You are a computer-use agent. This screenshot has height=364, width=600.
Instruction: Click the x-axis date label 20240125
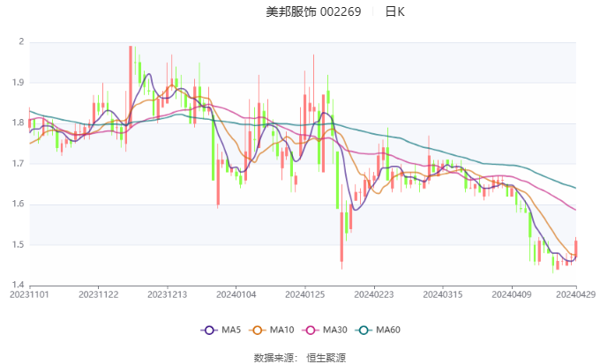coord(305,294)
